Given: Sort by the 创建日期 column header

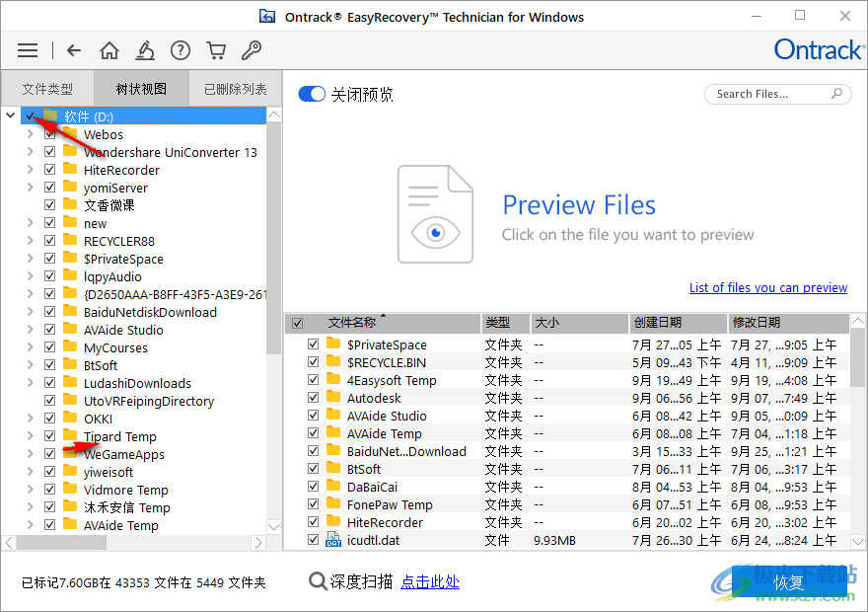Looking at the screenshot, I should (679, 323).
